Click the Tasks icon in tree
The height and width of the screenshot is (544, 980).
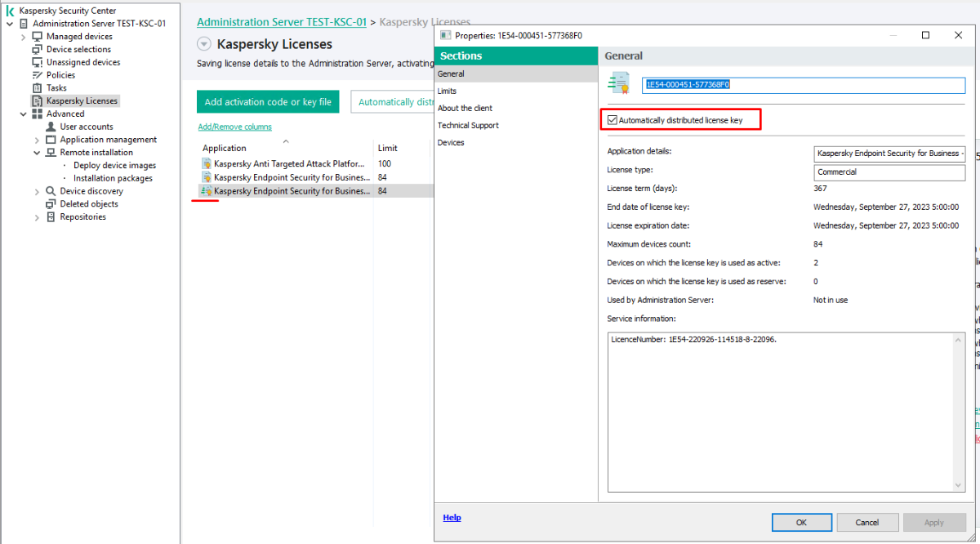(x=38, y=88)
